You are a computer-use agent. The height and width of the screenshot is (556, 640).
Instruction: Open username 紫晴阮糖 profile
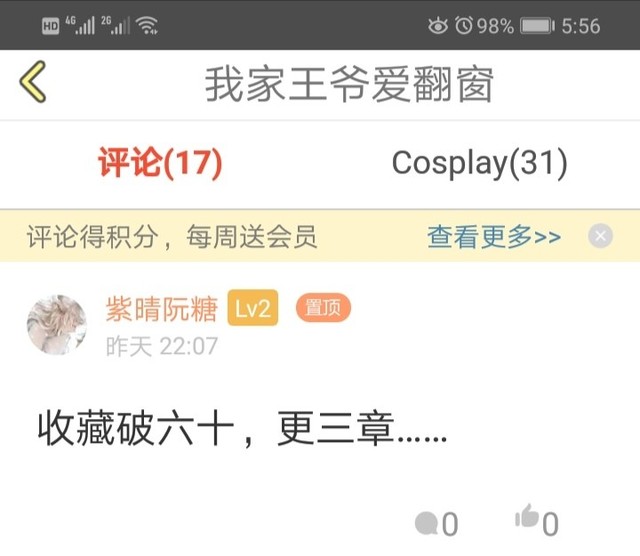click(162, 309)
